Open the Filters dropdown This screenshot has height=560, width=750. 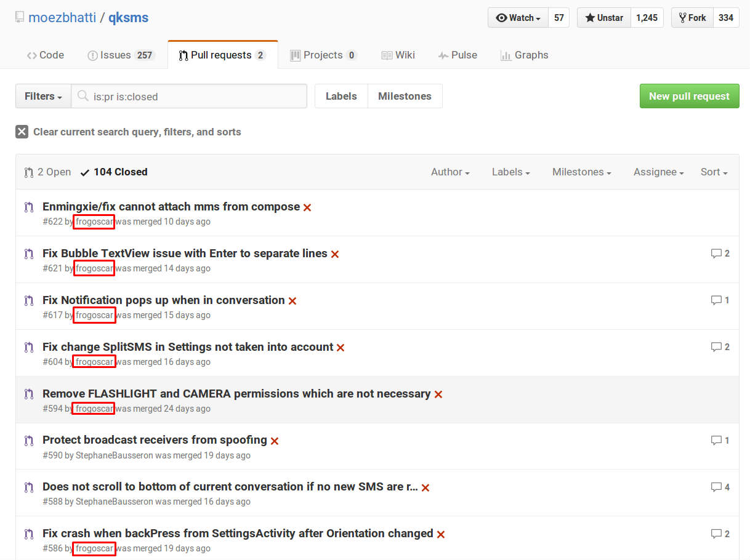(43, 97)
